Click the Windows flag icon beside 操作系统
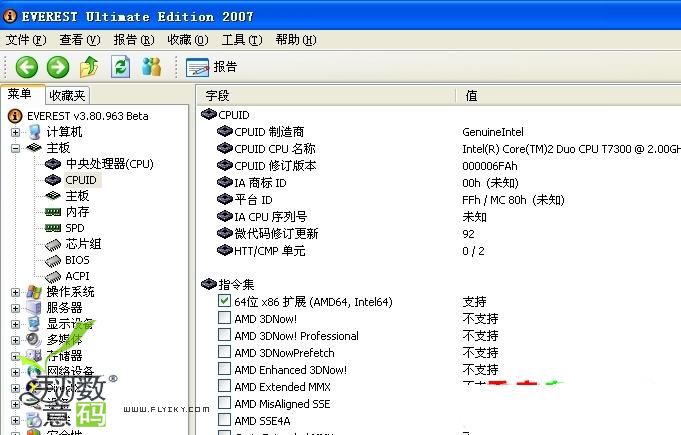The width and height of the screenshot is (681, 435). 34,292
